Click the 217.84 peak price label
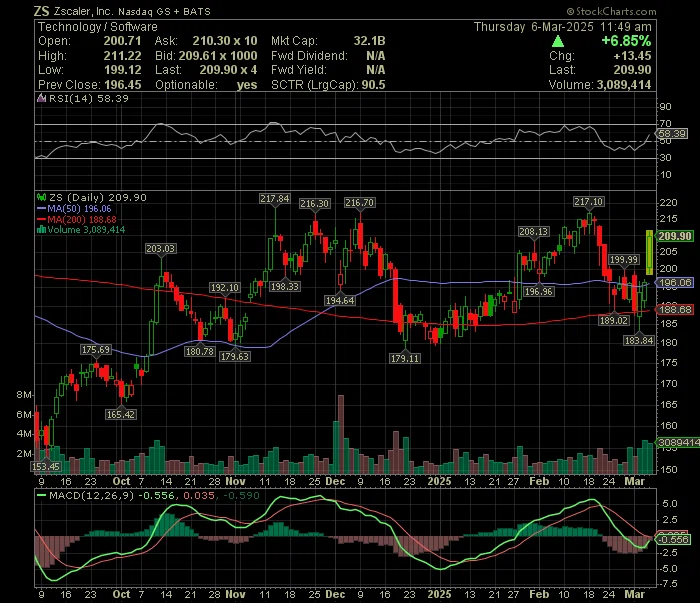This screenshot has height=603, width=700. point(275,199)
